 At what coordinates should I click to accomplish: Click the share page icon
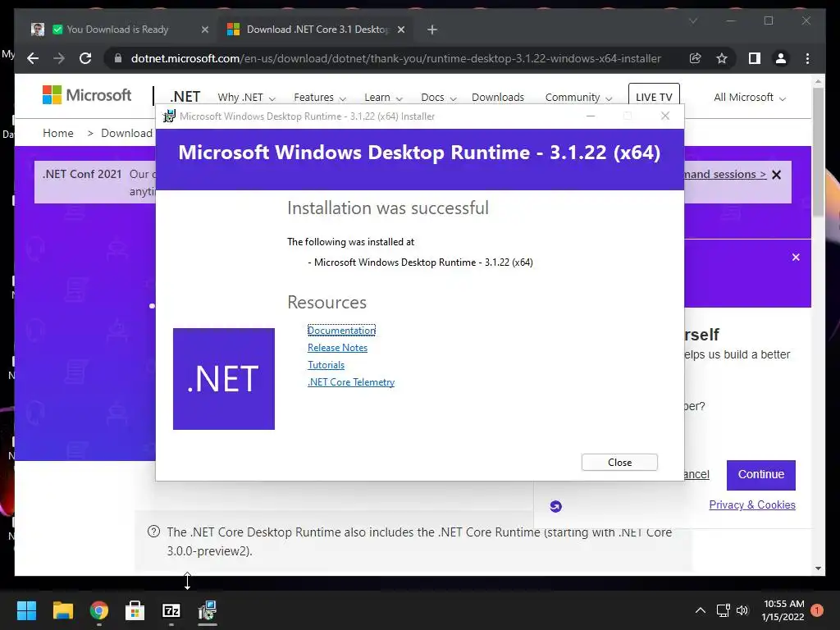click(695, 58)
